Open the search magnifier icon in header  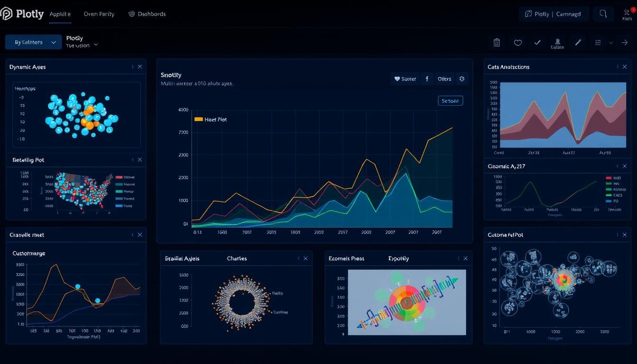(x=603, y=14)
